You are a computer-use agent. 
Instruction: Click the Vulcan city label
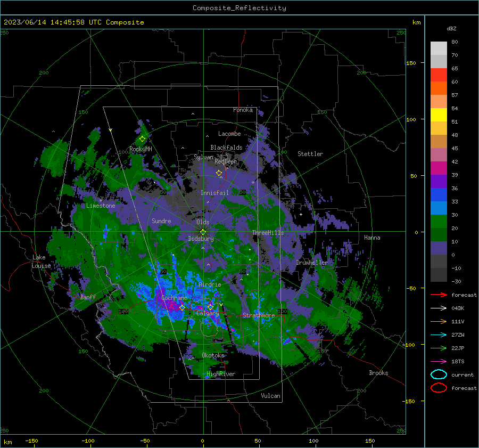coord(270,396)
